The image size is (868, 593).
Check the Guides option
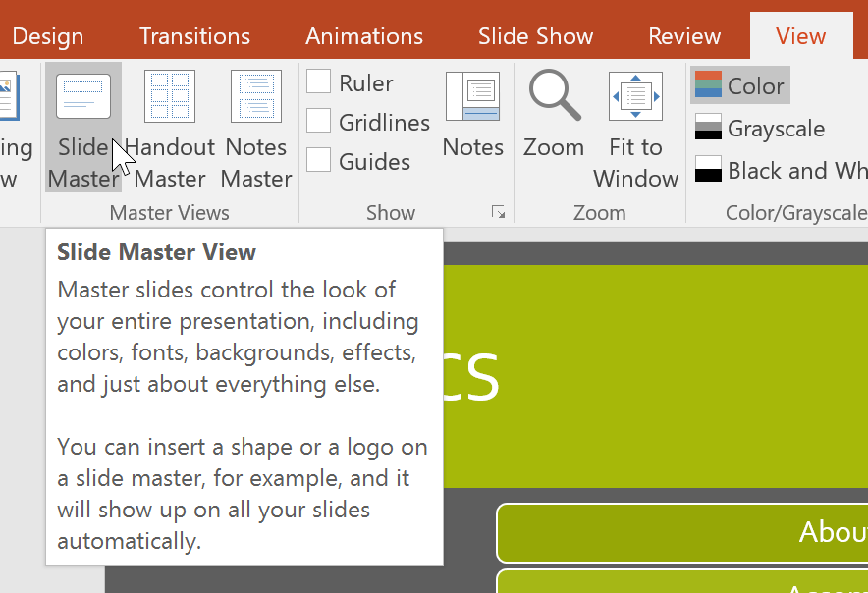coord(319,161)
